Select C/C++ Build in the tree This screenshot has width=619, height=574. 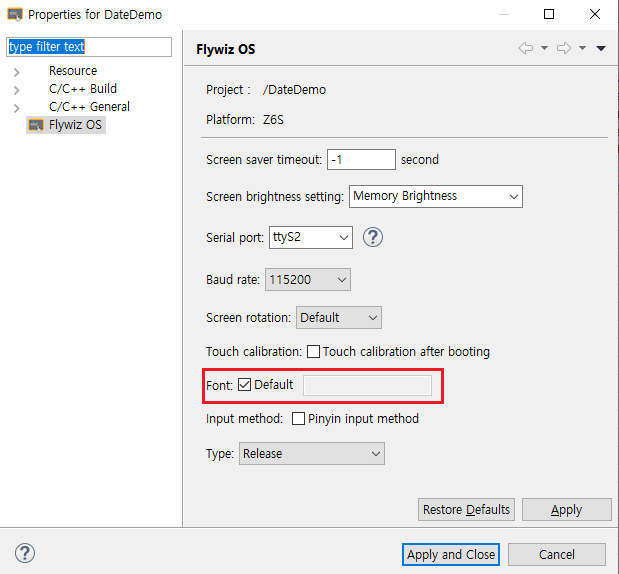(x=83, y=89)
